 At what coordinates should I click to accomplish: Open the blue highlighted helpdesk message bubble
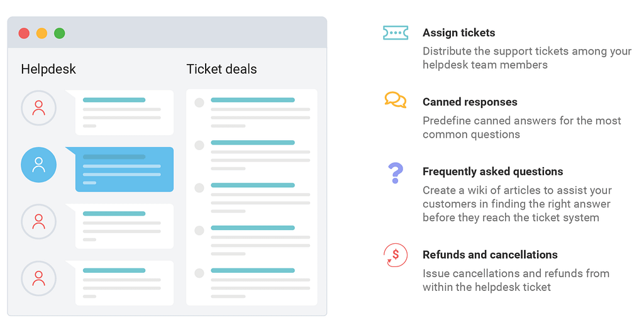(120, 169)
